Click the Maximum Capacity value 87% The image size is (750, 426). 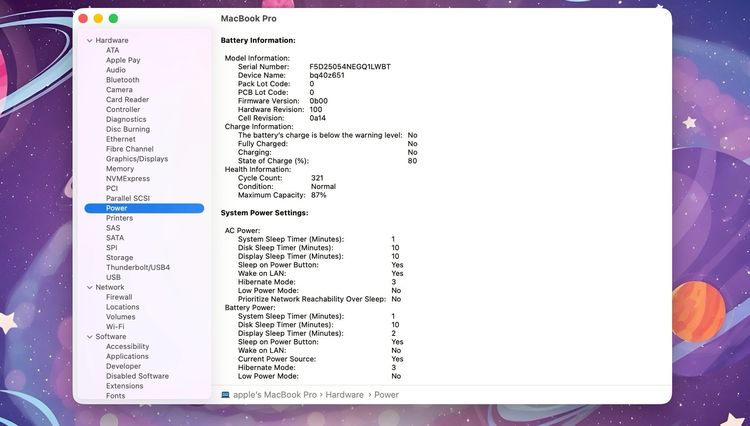point(319,195)
